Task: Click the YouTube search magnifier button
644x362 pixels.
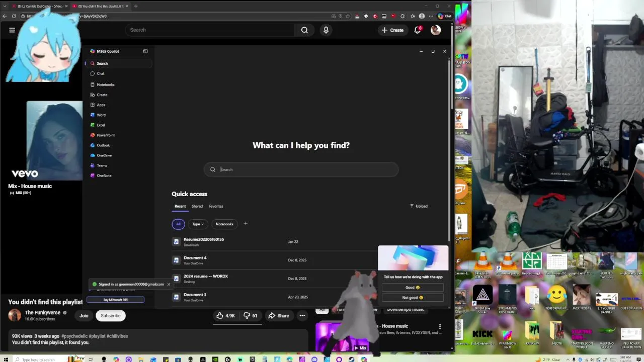Action: (304, 30)
